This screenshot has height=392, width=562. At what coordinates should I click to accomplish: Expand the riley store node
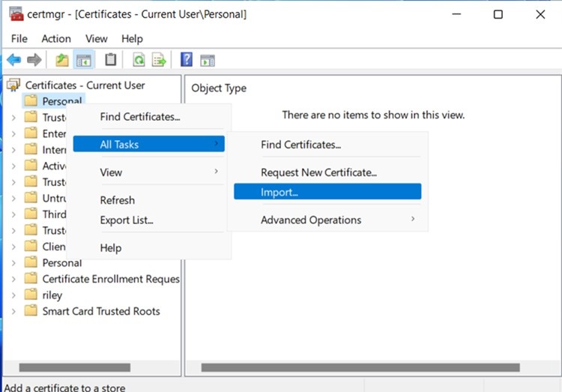tap(13, 295)
